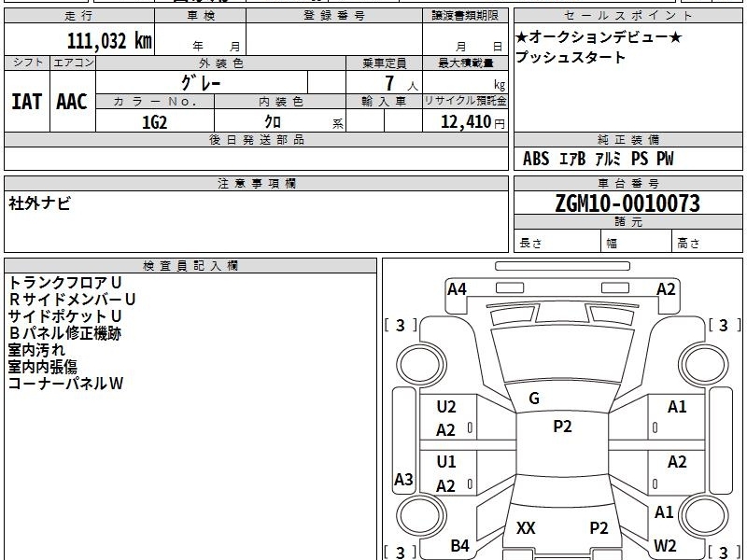The height and width of the screenshot is (560, 747).
Task: Click inspector note RサイドメンバーU
Action: tap(73, 299)
